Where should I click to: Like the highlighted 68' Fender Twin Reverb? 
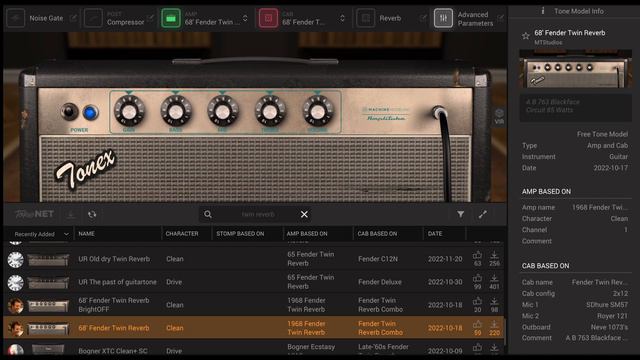[477, 324]
